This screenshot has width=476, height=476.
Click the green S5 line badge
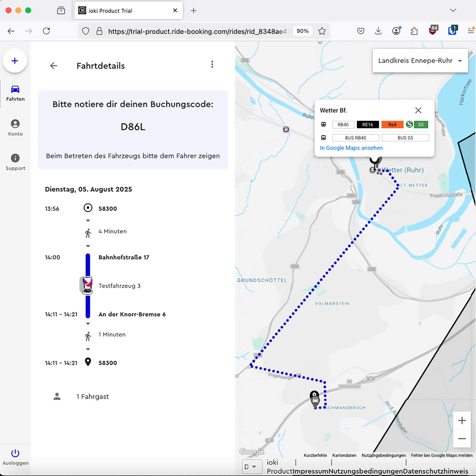click(421, 125)
